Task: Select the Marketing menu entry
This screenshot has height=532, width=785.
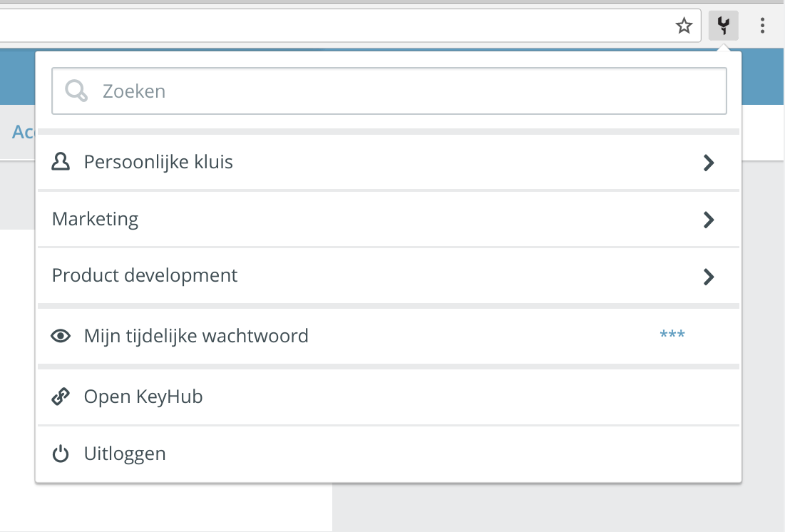Action: pyautogui.click(x=389, y=219)
